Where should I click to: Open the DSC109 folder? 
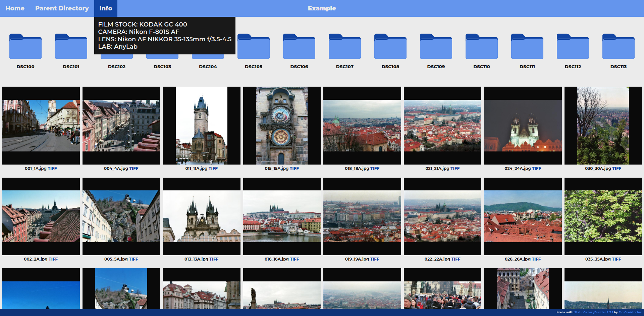[x=436, y=47]
